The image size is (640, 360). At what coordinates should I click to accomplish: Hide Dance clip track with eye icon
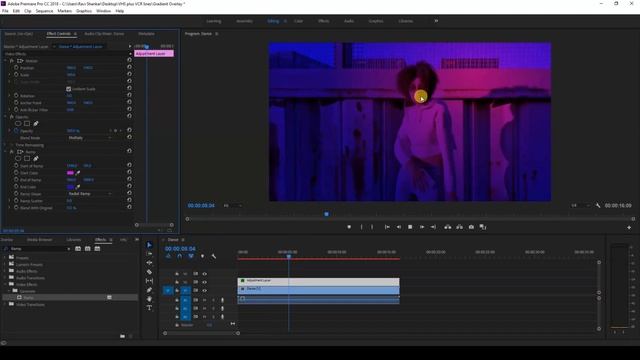pyautogui.click(x=204, y=291)
